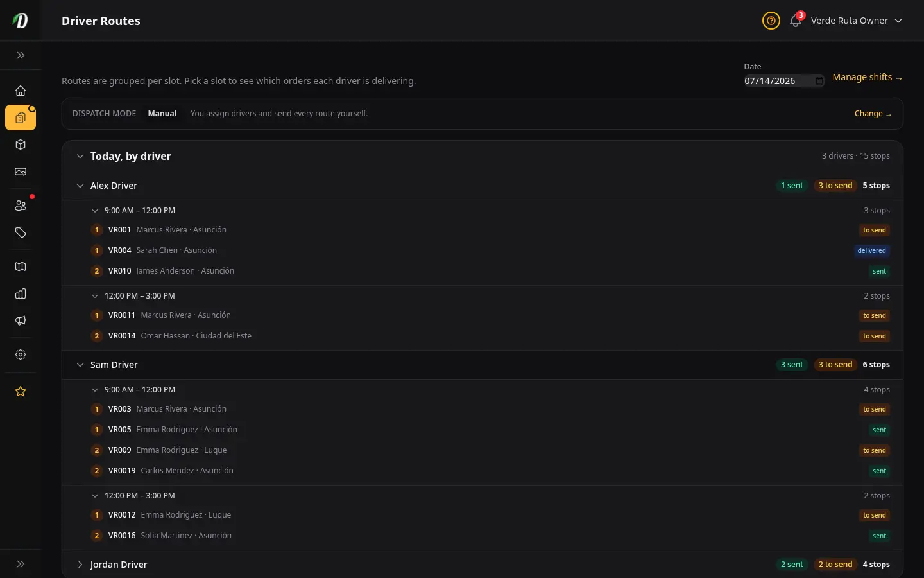Open the settings gear icon in sidebar

(x=21, y=355)
